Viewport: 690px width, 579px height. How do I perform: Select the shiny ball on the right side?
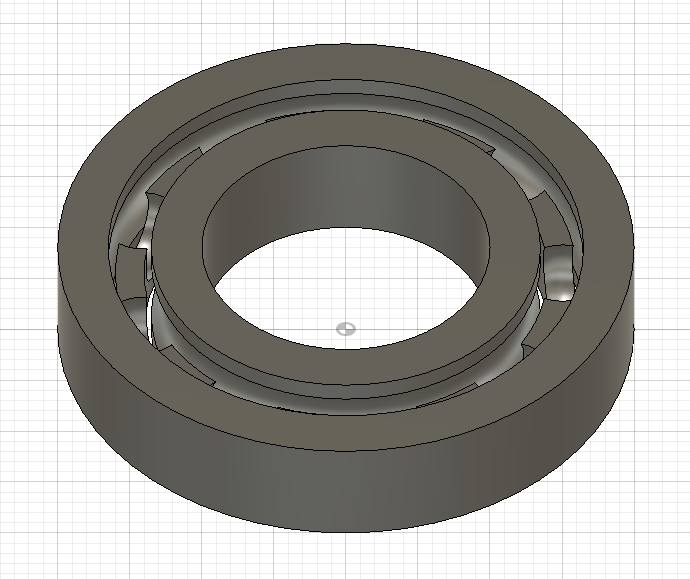coord(558,274)
